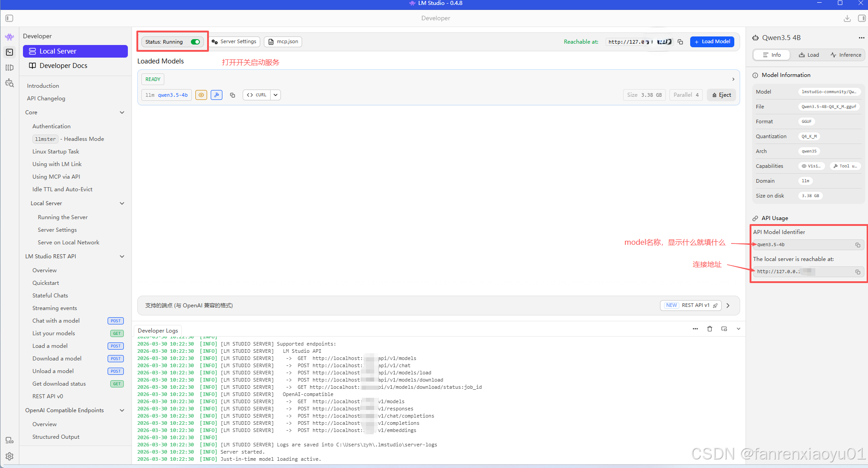Open the mcp.json file button
The height and width of the screenshot is (468, 868).
click(283, 42)
